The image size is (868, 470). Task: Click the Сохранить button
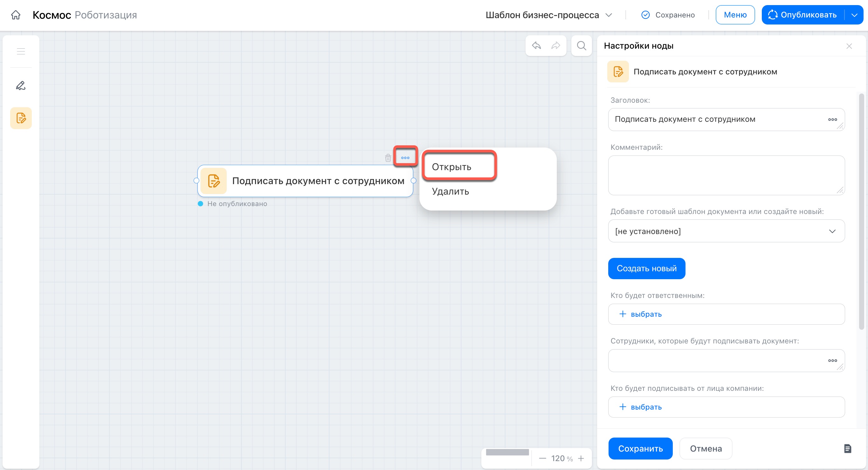tap(640, 448)
